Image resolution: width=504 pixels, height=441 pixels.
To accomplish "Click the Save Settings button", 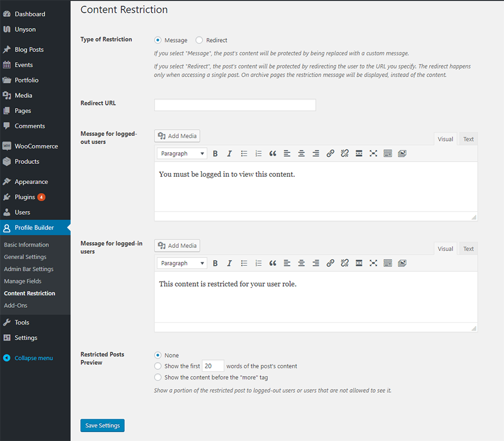I will click(x=102, y=425).
